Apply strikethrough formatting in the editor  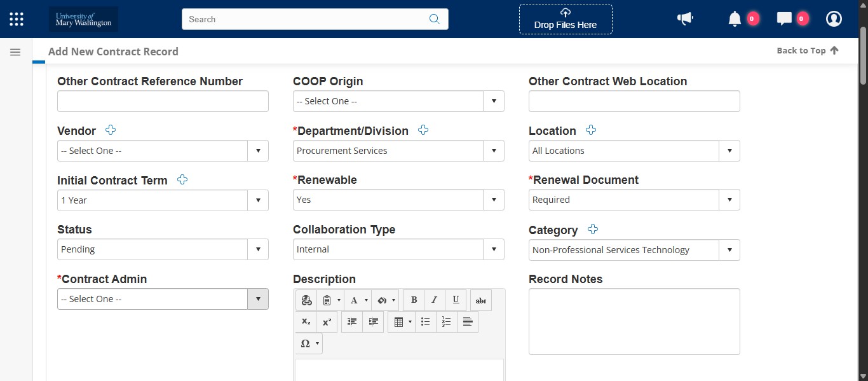(480, 300)
